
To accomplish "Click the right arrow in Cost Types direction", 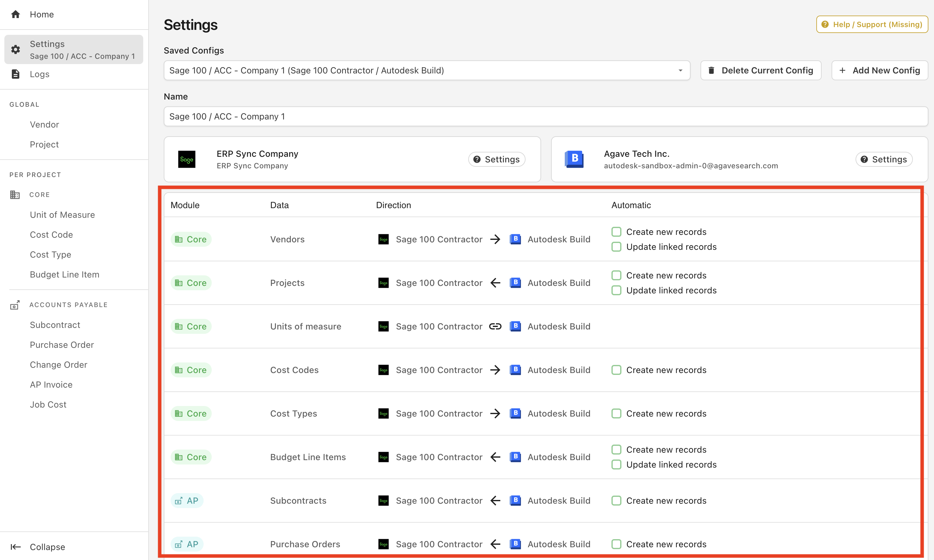I will pos(495,413).
